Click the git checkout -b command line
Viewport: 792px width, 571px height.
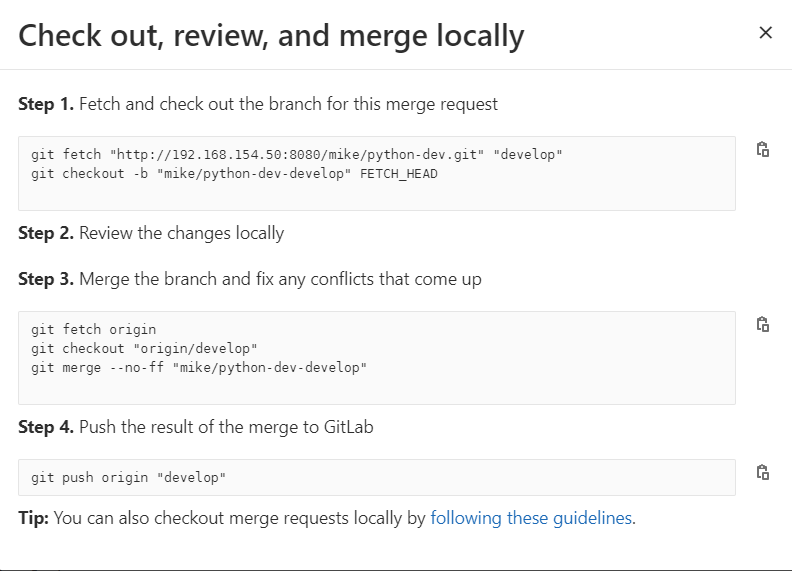(234, 174)
